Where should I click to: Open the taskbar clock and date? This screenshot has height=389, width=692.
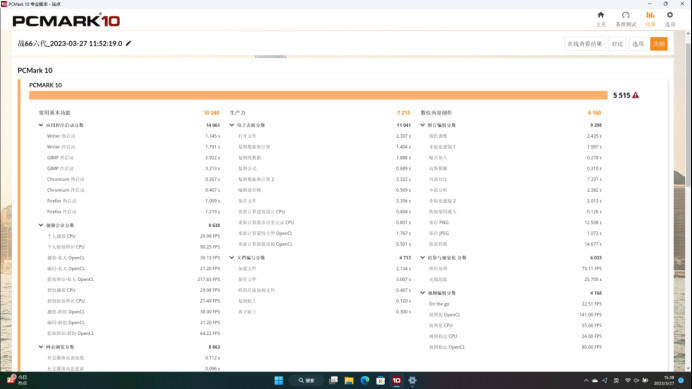coord(664,381)
